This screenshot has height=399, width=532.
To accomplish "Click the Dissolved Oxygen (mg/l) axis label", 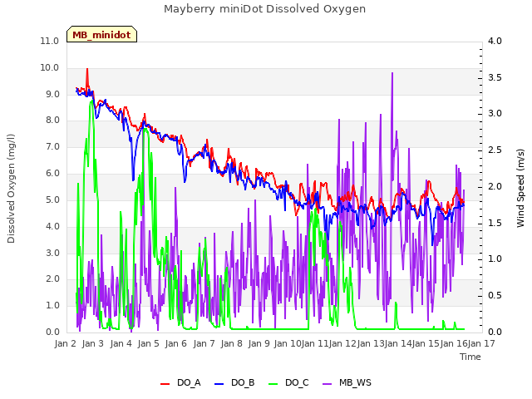I will [11, 189].
